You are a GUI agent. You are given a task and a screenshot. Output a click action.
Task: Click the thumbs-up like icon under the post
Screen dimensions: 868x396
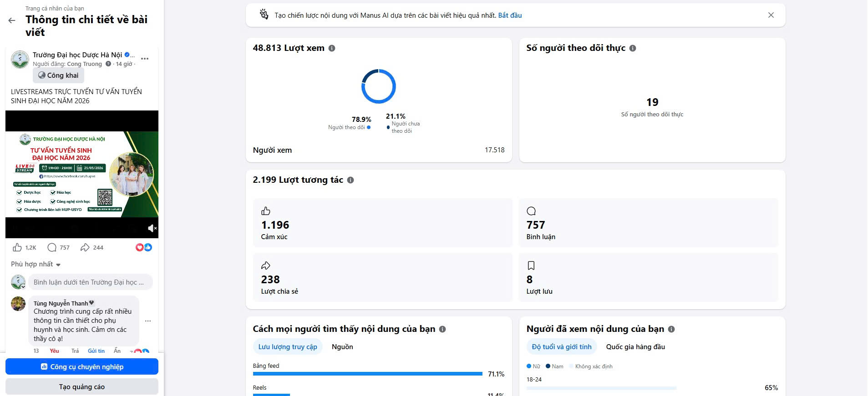(17, 247)
